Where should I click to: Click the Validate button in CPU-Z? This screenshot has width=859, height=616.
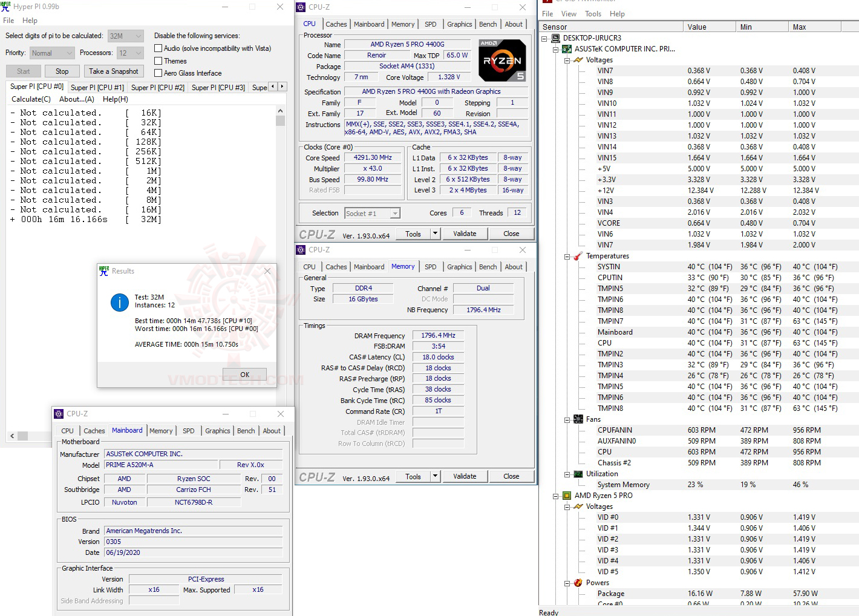click(465, 233)
